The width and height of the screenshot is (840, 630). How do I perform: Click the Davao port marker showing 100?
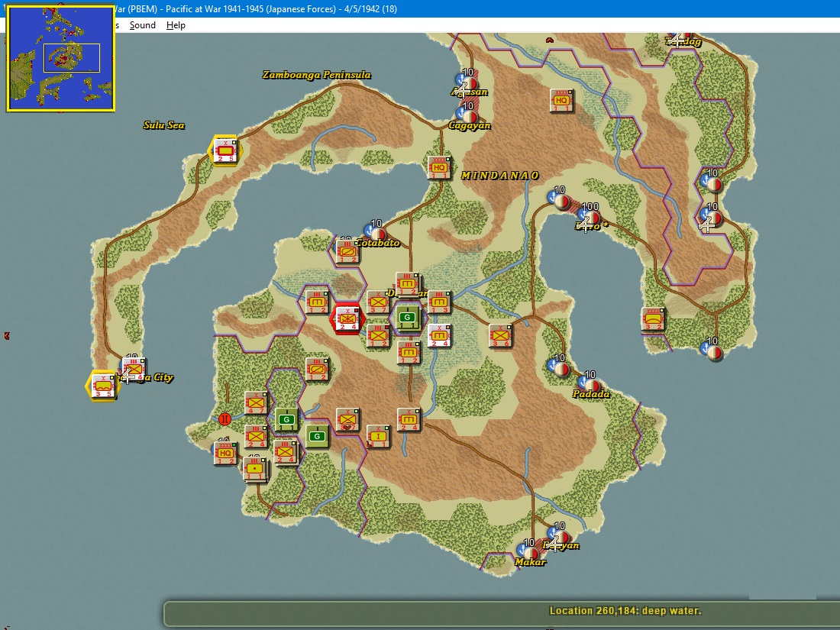click(590, 217)
